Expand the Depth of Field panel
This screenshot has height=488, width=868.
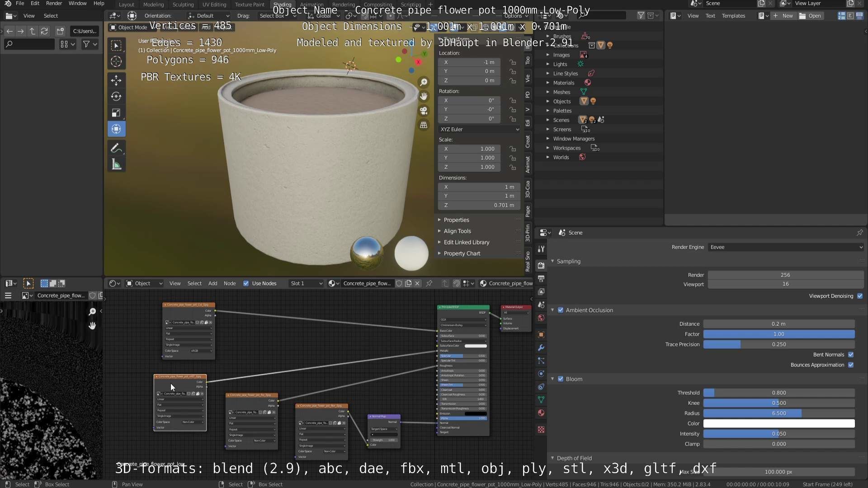tap(574, 458)
